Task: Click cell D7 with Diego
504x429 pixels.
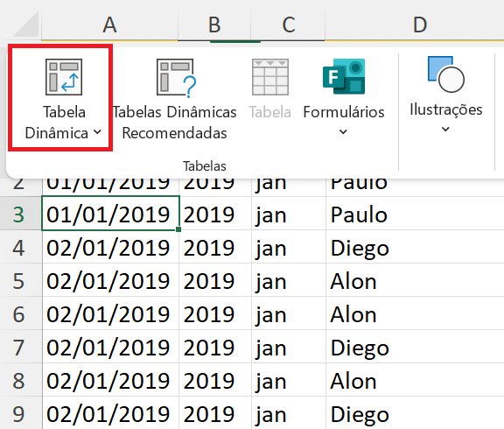Action: pyautogui.click(x=415, y=348)
